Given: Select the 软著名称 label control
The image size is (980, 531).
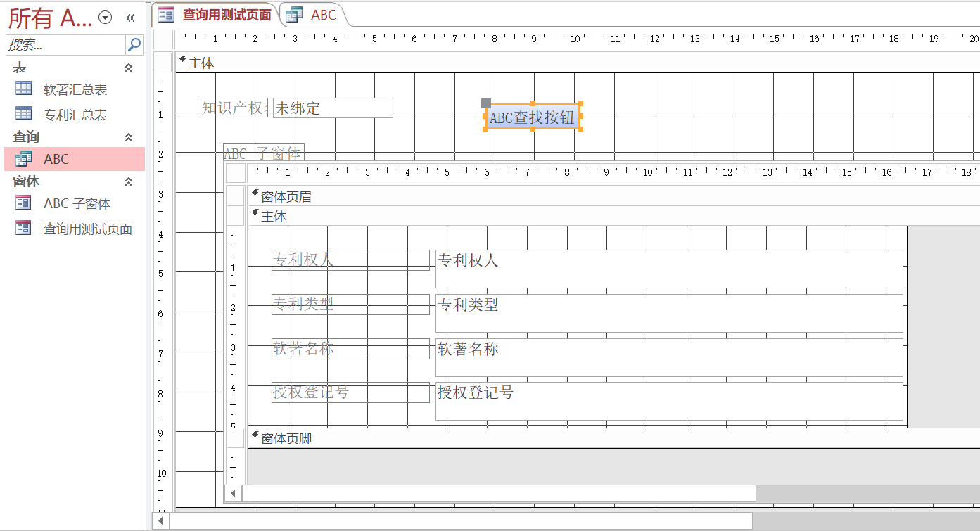Looking at the screenshot, I should coord(350,348).
